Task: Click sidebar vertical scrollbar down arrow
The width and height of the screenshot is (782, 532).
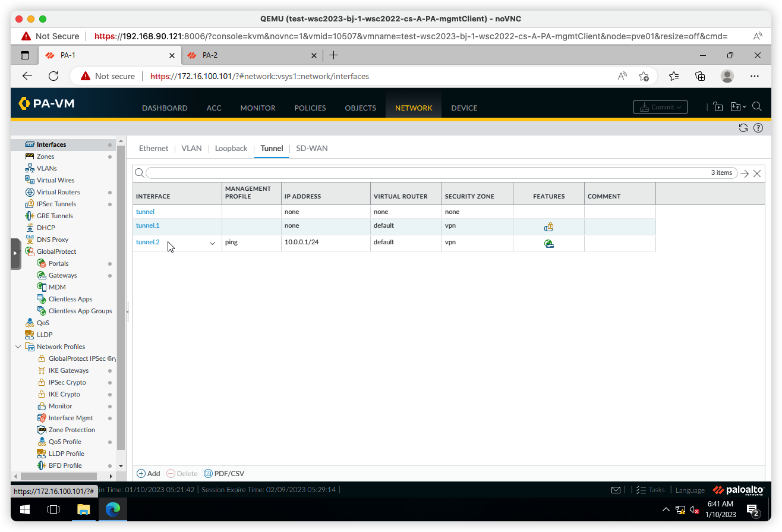Action: pyautogui.click(x=121, y=465)
